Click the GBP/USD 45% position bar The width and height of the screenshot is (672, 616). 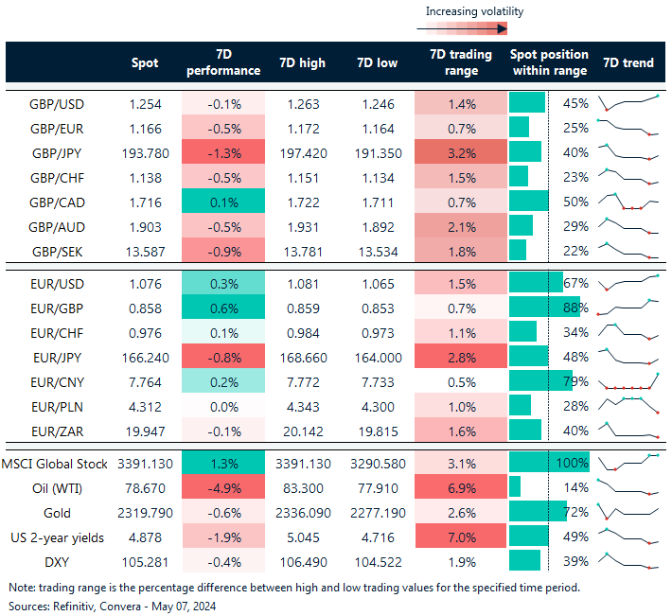(527, 102)
